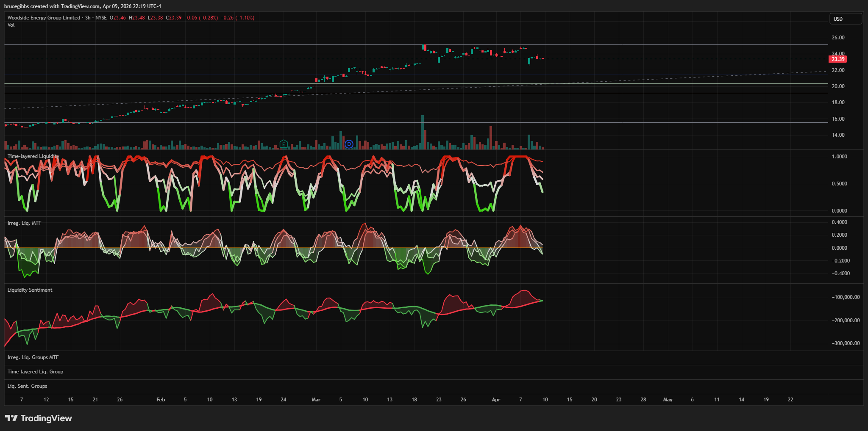Click the dividend 'D' marker icon
The image size is (868, 431).
[349, 144]
